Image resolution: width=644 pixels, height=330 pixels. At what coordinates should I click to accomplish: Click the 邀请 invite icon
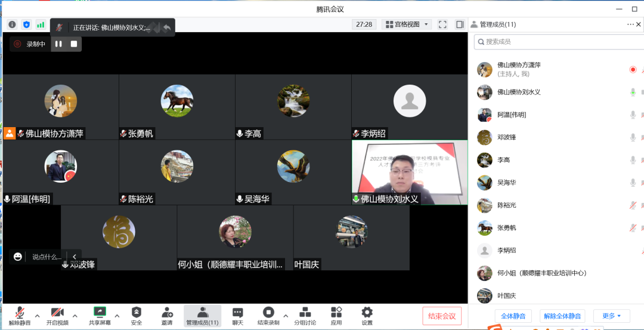point(167,315)
